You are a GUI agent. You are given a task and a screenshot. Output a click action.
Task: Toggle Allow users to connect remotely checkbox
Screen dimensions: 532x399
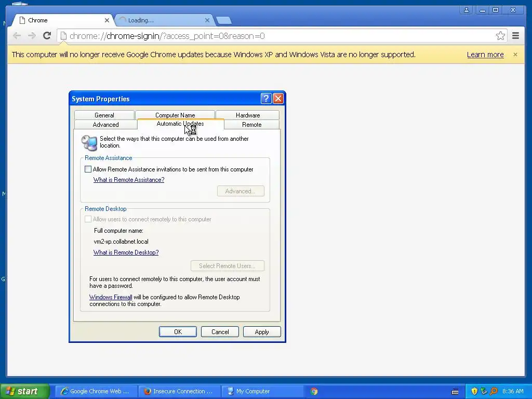coord(88,219)
